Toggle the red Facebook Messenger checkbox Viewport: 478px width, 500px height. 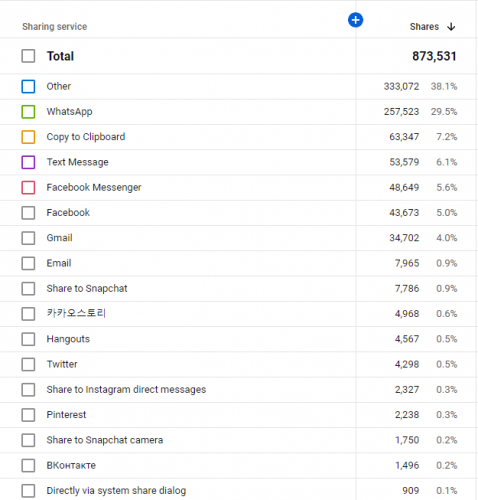coord(28,188)
